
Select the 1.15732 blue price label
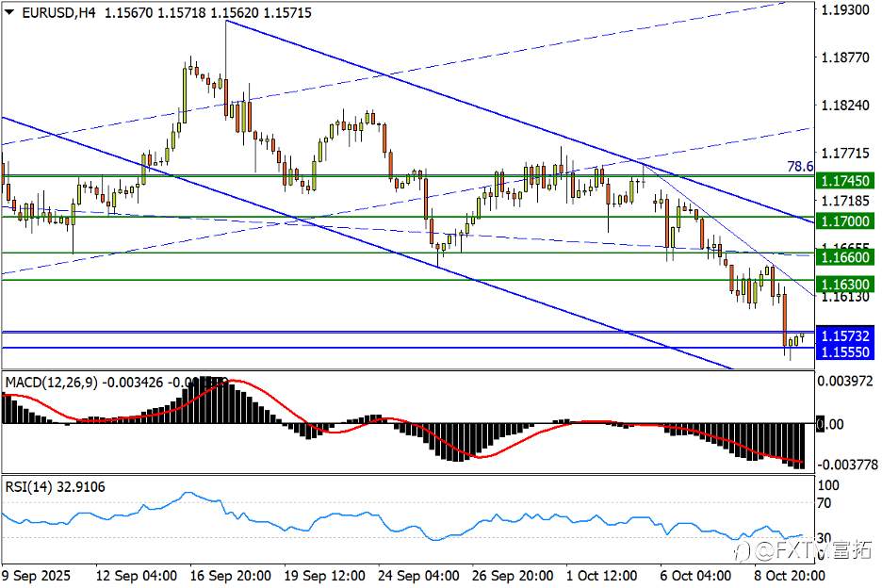click(845, 335)
